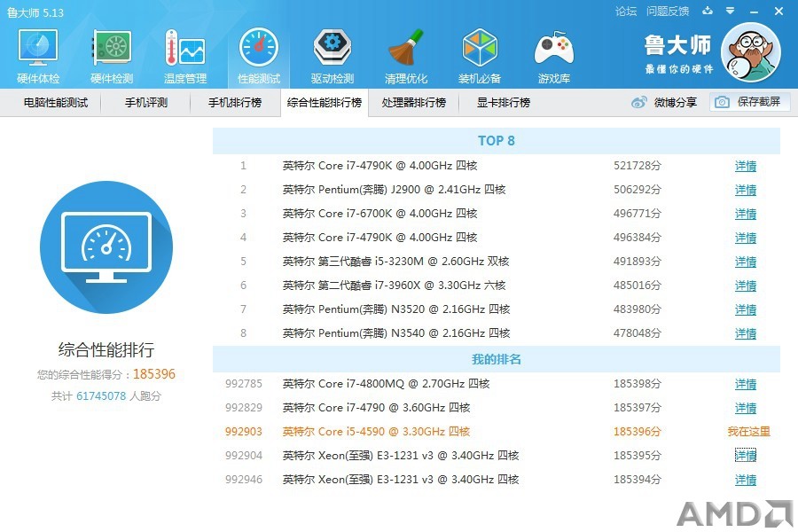
Task: Switch to the 电脑性能测试 tab
Action: [x=56, y=103]
